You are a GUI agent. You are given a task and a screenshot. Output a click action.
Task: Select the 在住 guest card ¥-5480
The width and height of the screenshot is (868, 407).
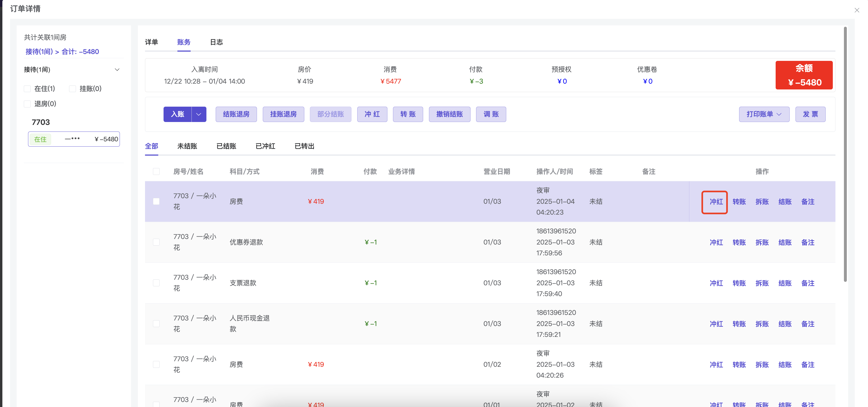74,139
